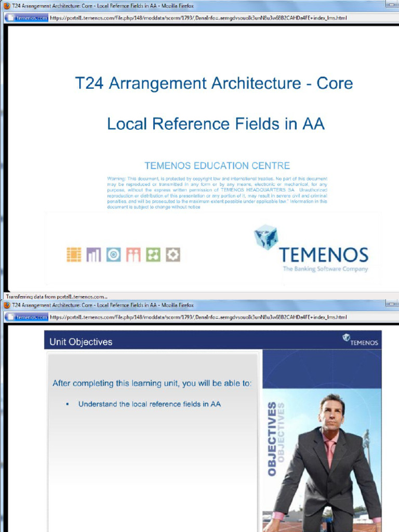Click the 'Unit Objectives' slide header

(x=81, y=342)
